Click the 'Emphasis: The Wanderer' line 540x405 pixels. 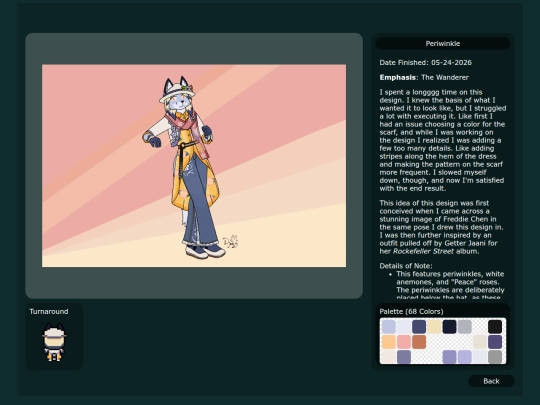(424, 77)
